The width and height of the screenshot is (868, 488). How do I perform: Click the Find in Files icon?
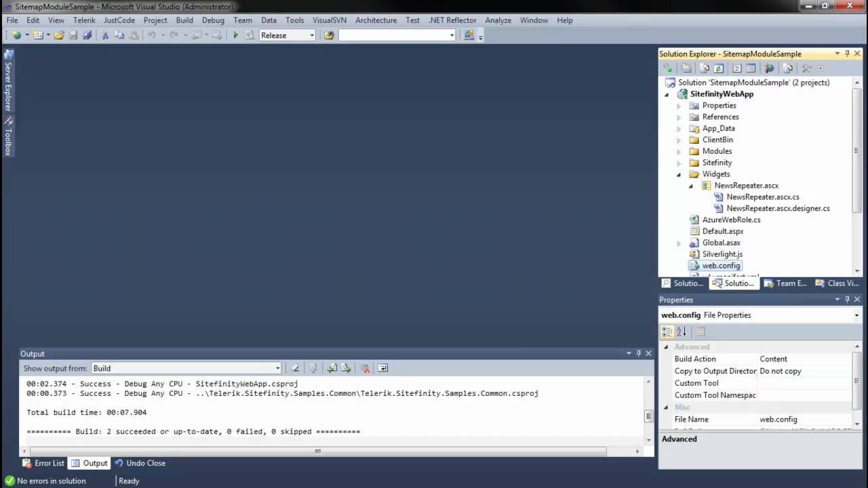(x=329, y=35)
